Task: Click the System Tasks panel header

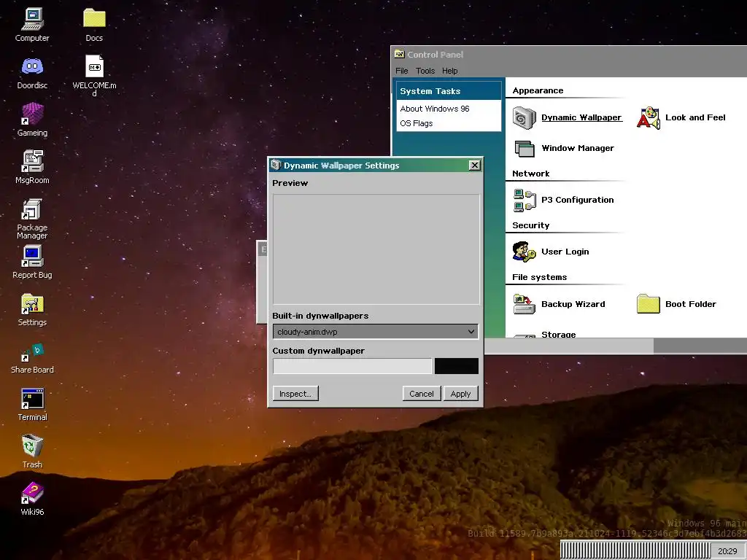Action: pyautogui.click(x=449, y=91)
